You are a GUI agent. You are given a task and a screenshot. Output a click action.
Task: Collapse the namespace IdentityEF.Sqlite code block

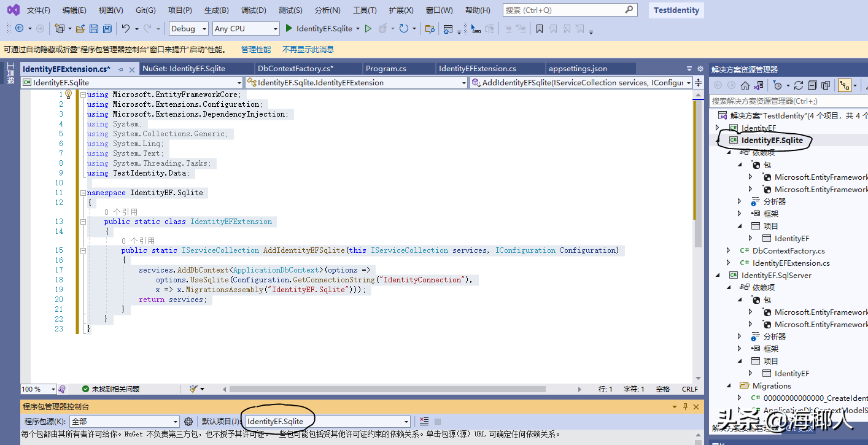point(83,193)
